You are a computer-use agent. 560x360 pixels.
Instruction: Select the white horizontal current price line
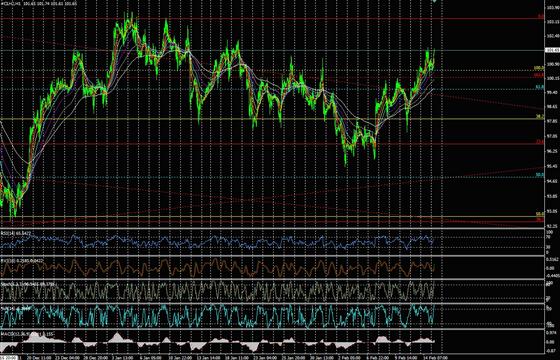[271, 50]
